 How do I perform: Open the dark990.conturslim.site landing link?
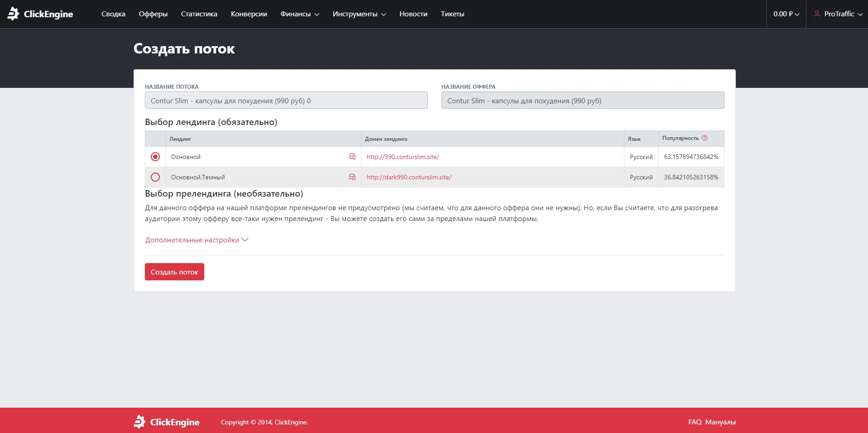pyautogui.click(x=409, y=177)
